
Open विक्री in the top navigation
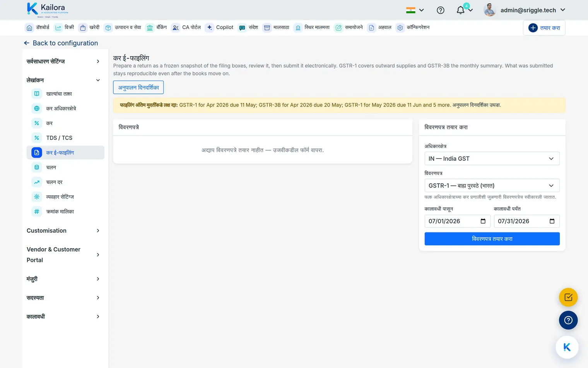64,28
